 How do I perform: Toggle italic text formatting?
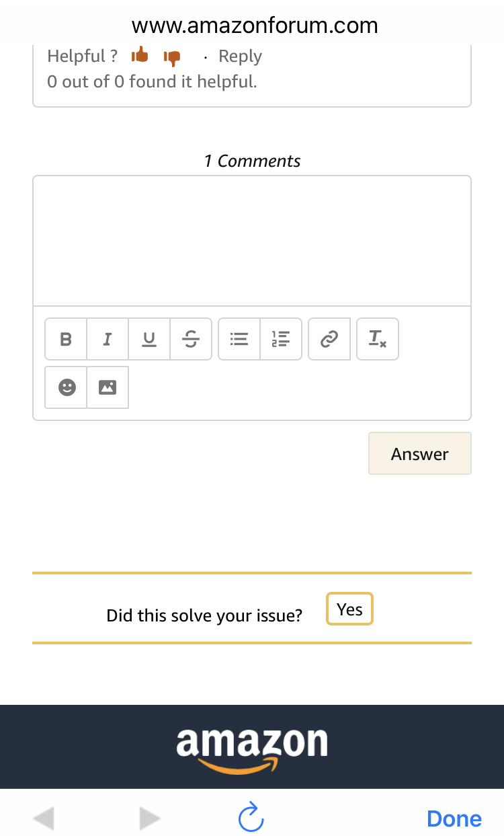[x=108, y=339]
